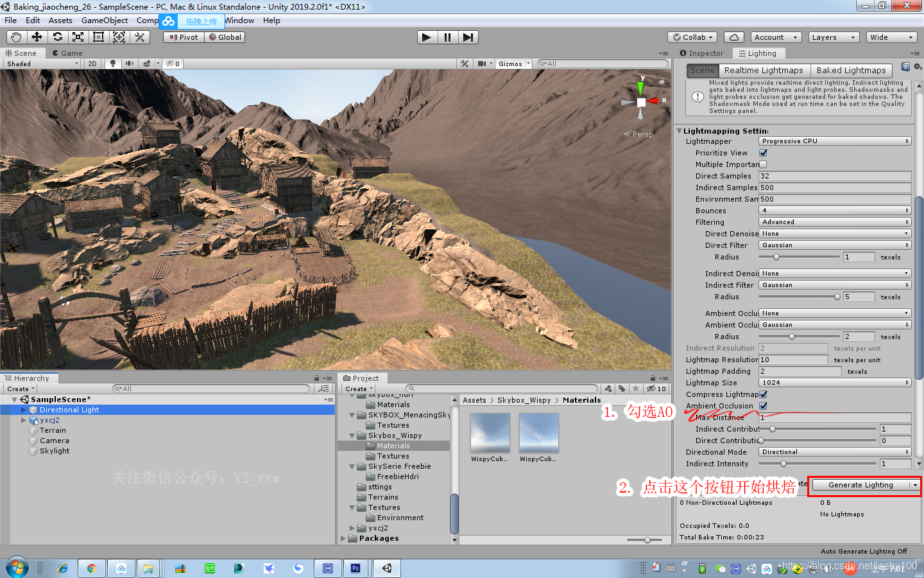Click the Pause button

[x=447, y=37]
